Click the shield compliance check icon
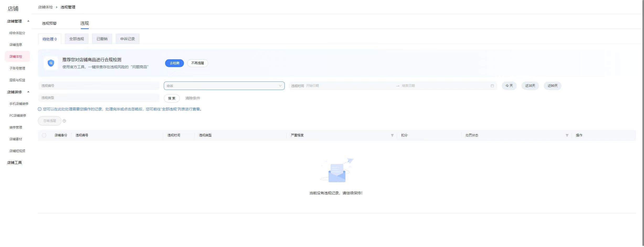Viewport: 644px width, 247px height. pos(51,63)
